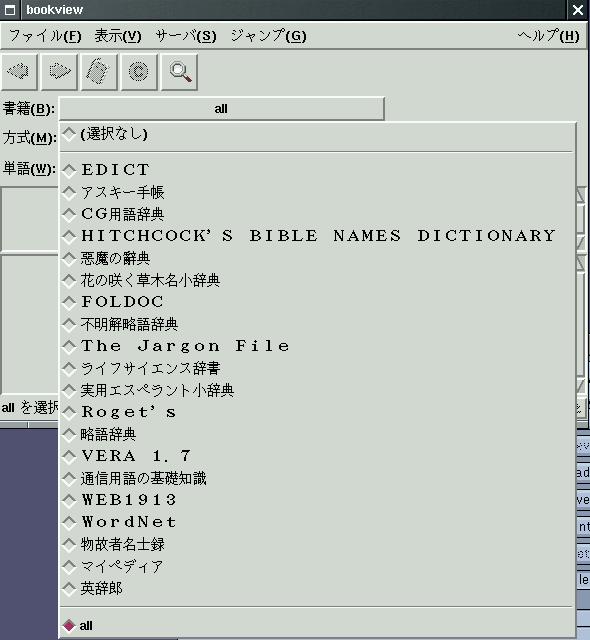Click the magnifying glass search icon
Viewport: 590px width, 640px height.
click(179, 71)
